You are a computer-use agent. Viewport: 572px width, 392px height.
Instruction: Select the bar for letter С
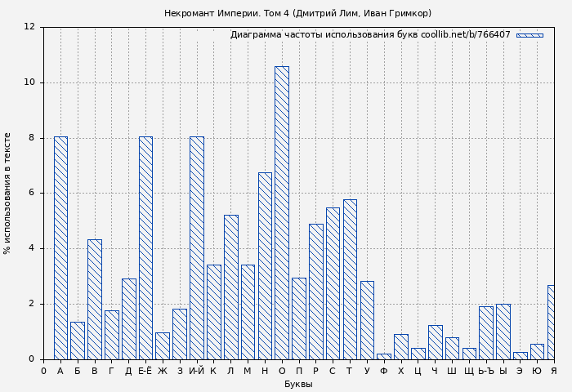[x=333, y=283]
